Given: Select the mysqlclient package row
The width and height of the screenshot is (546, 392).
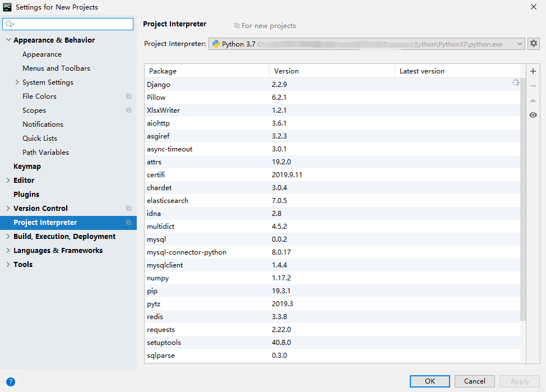Looking at the screenshot, I should click(332, 265).
